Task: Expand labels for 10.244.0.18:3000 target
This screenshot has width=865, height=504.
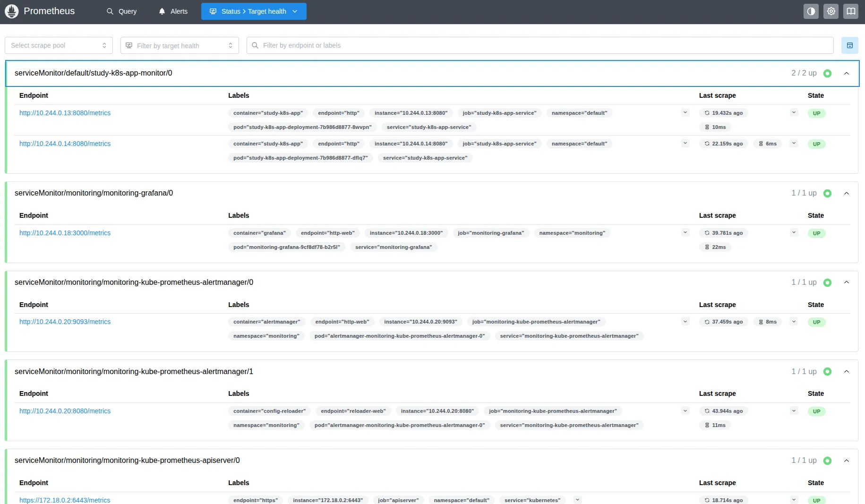Action: point(685,232)
